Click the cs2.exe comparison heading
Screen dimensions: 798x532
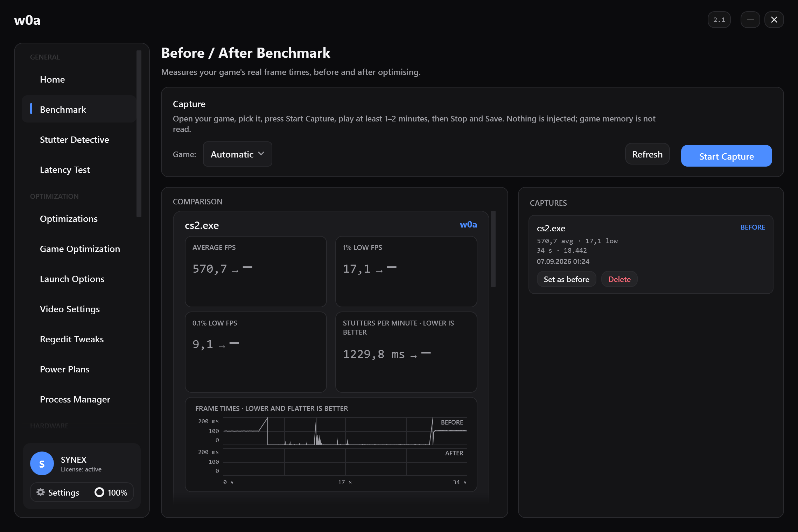click(x=202, y=225)
